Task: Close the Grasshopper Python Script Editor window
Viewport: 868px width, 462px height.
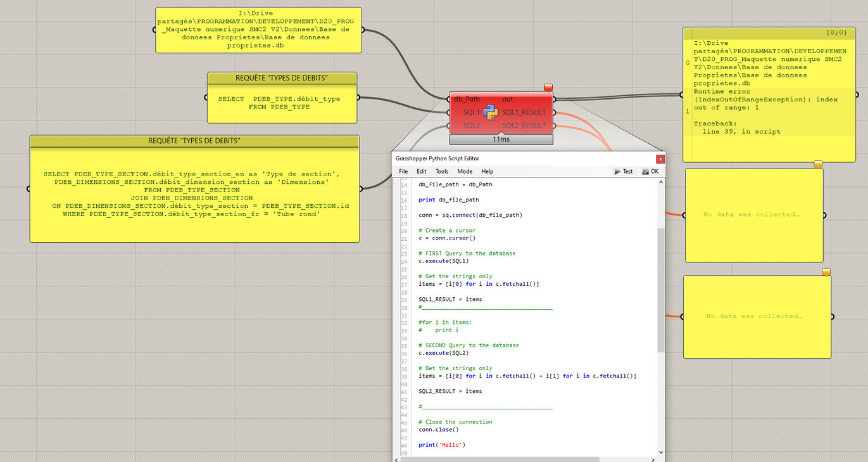Action: tap(660, 158)
